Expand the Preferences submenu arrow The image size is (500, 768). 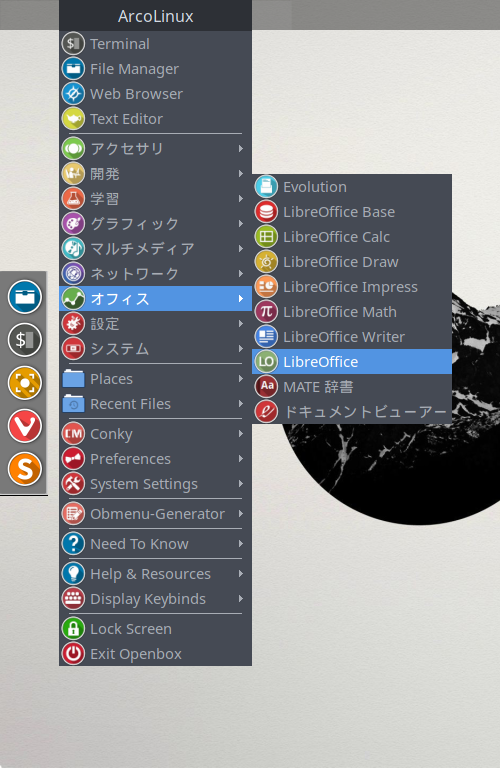click(x=240, y=458)
